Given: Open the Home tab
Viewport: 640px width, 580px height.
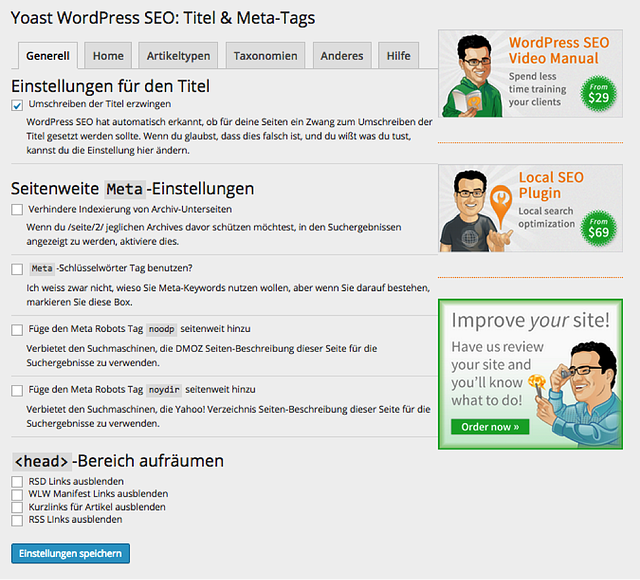Looking at the screenshot, I should (x=108, y=56).
